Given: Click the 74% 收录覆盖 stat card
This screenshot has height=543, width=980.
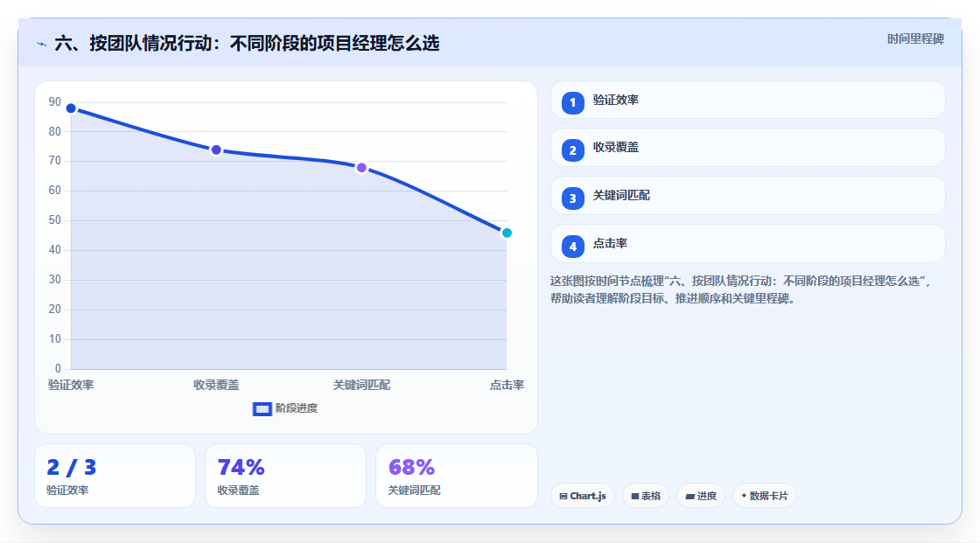Looking at the screenshot, I should (x=285, y=476).
